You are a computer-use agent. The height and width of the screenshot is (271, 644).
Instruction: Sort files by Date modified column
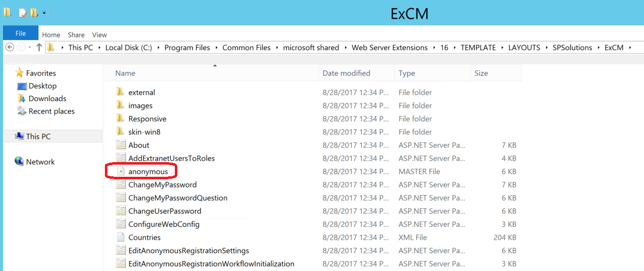pos(346,73)
